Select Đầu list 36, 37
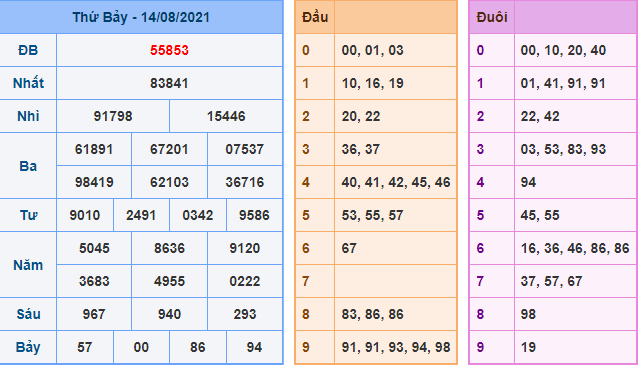 click(361, 150)
